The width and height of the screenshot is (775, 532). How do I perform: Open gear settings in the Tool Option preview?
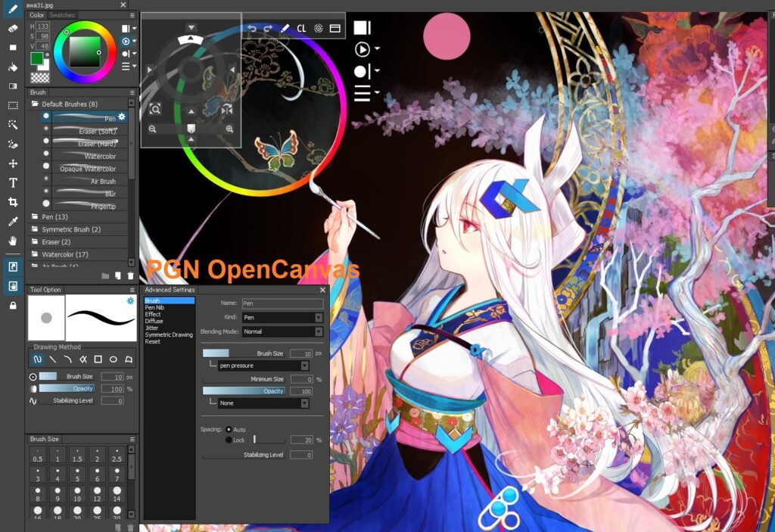pyautogui.click(x=130, y=300)
